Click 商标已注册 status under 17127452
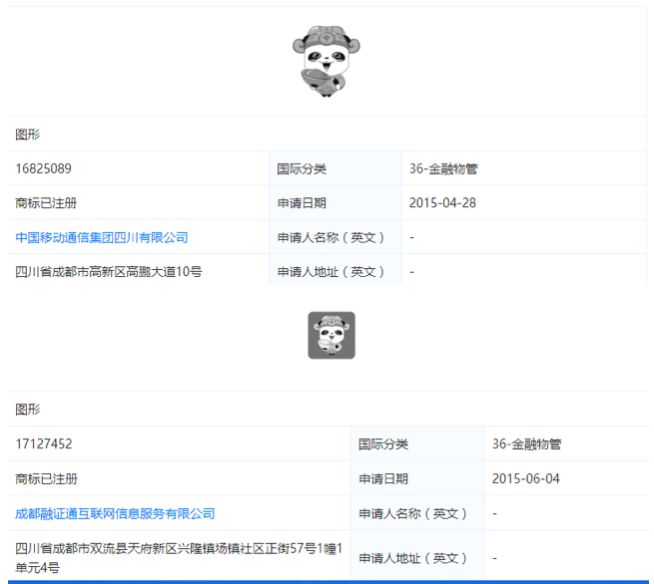 [x=46, y=478]
